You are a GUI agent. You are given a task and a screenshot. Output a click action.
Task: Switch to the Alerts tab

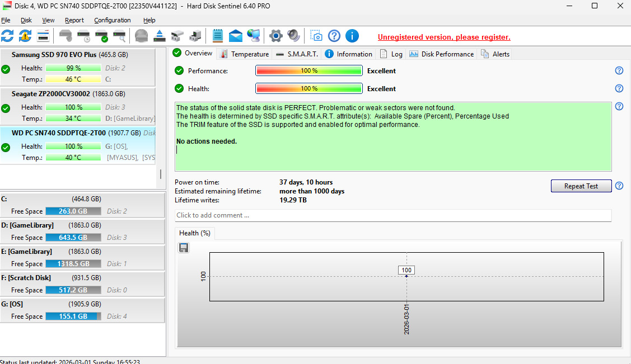click(x=495, y=54)
